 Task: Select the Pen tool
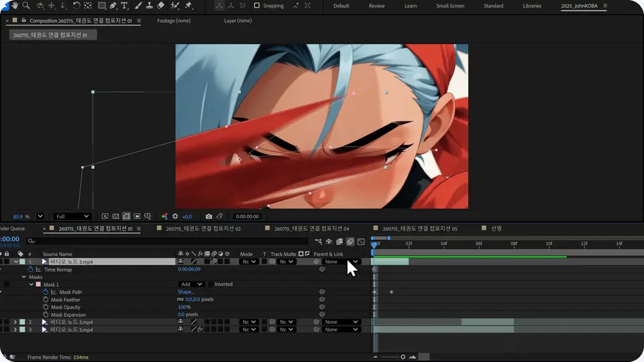tap(113, 5)
